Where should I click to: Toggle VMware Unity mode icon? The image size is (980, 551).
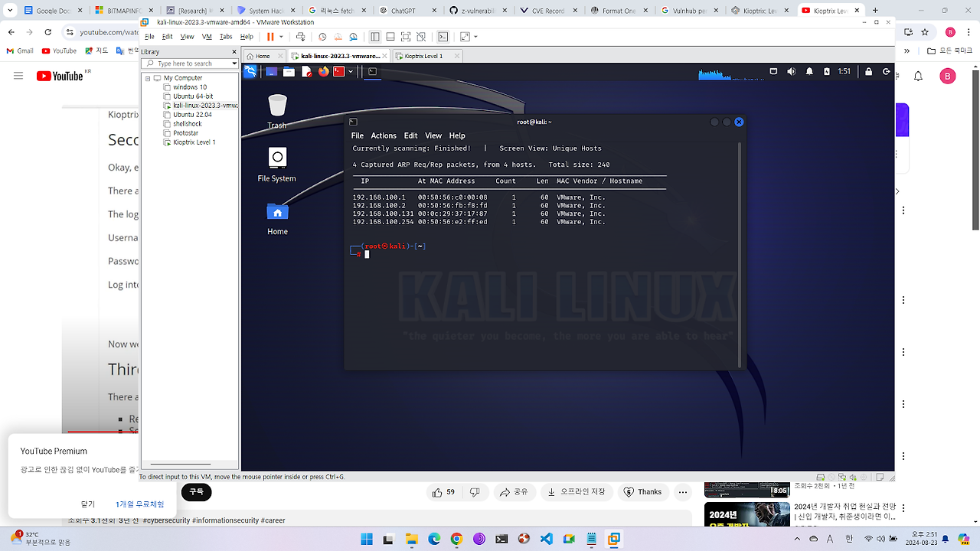pos(421,37)
